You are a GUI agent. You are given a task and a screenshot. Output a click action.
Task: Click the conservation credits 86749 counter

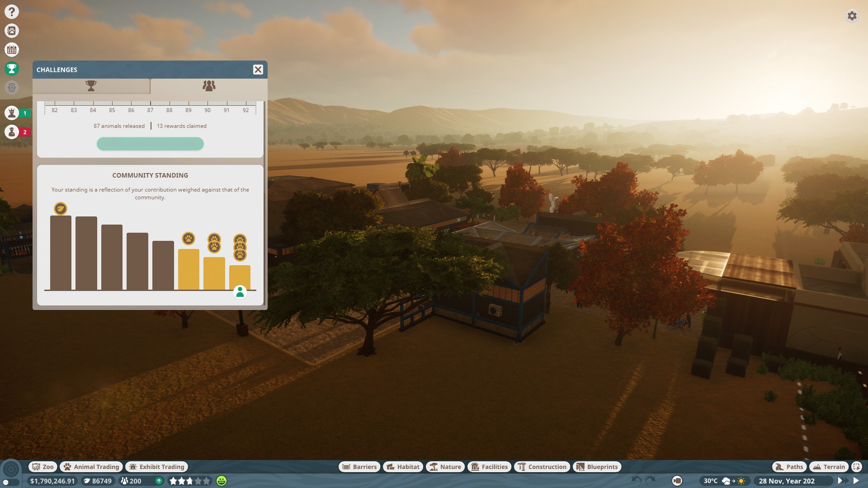98,481
